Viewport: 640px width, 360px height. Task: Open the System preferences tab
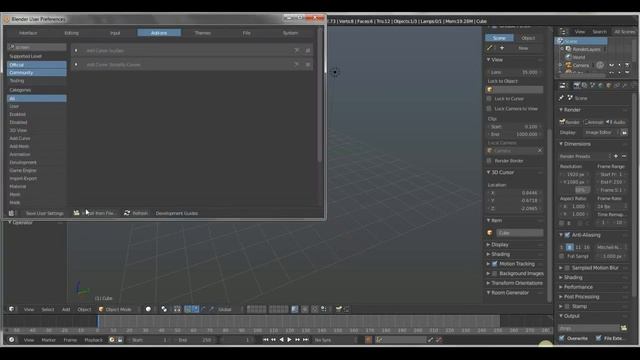point(290,33)
